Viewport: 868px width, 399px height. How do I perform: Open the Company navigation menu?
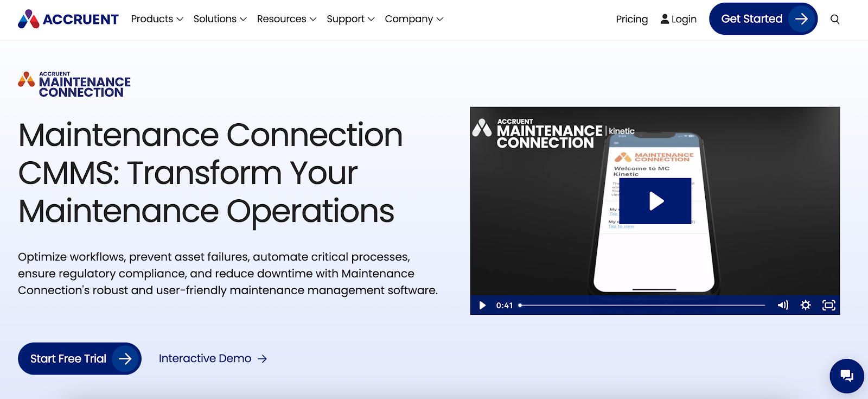point(414,19)
